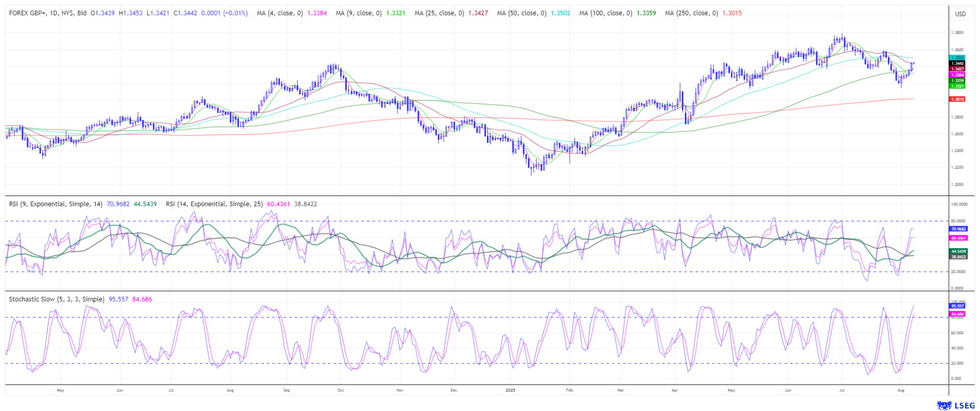Click the red 1.3015 MA price tag

pyautogui.click(x=957, y=99)
